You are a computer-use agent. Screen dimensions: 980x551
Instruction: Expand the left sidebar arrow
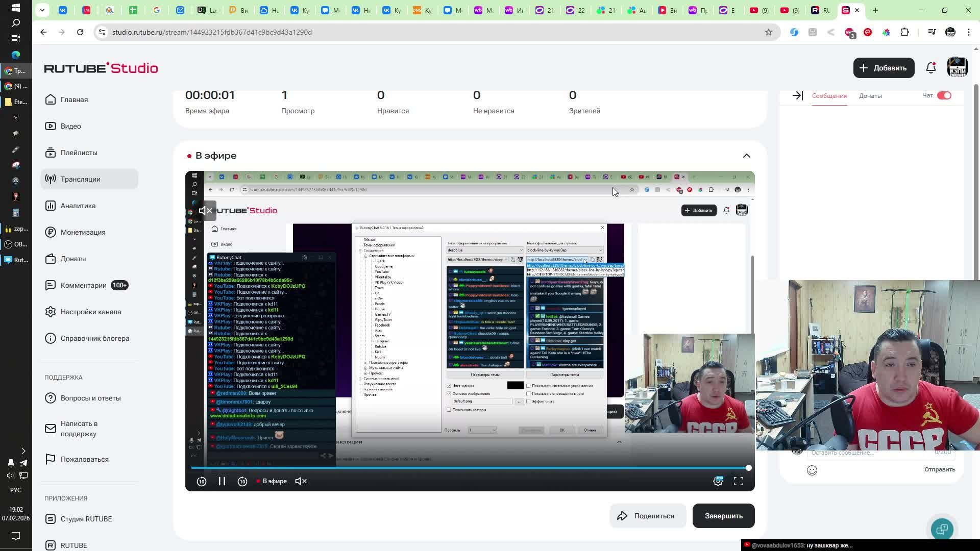pyautogui.click(x=23, y=451)
